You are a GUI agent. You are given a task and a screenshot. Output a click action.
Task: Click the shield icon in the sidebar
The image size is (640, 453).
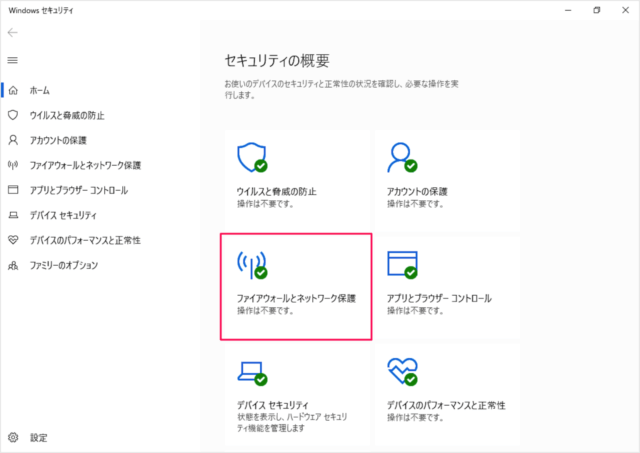tap(13, 115)
